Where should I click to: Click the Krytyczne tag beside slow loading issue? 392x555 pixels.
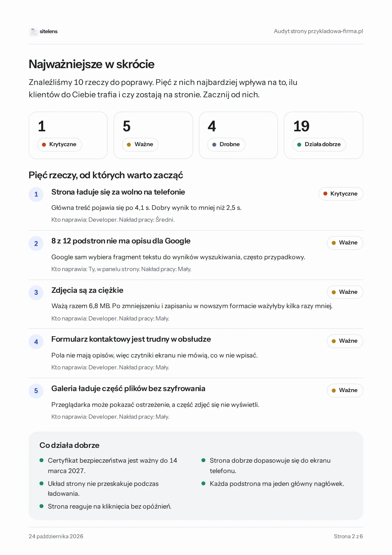341,194
